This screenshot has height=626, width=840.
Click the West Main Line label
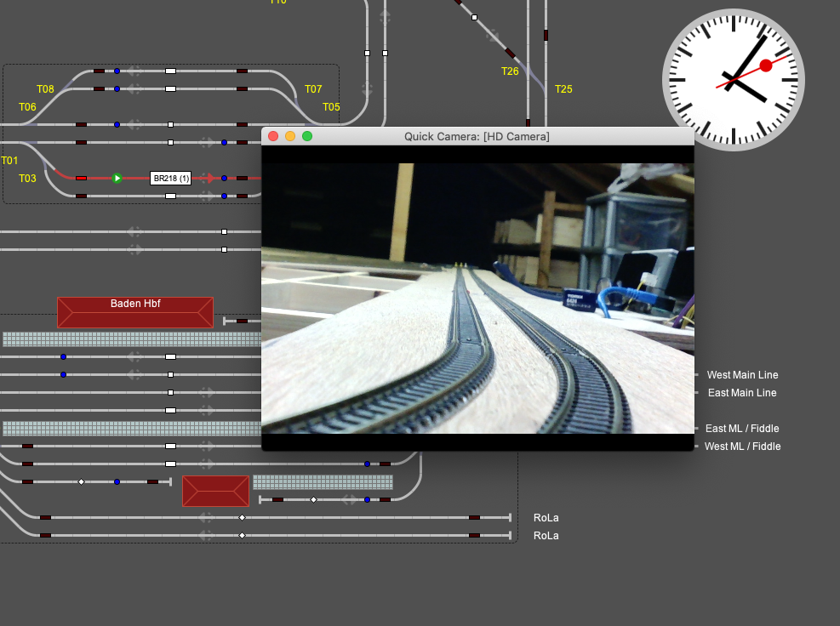742,375
